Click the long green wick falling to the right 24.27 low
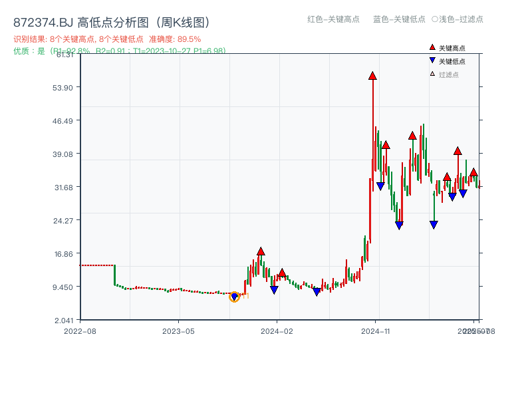The image size is (532, 399). tap(434, 207)
